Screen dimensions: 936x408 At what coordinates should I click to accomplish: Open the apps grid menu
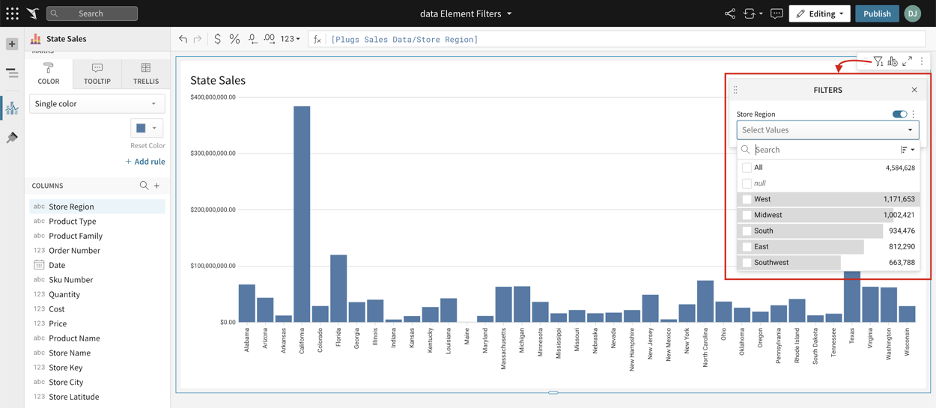point(12,14)
